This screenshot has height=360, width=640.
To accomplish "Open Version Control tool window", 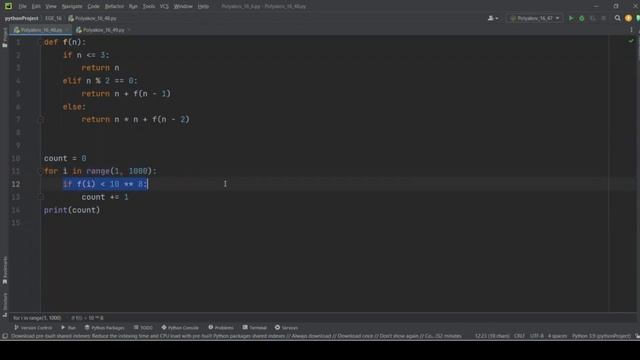I will (x=33, y=328).
